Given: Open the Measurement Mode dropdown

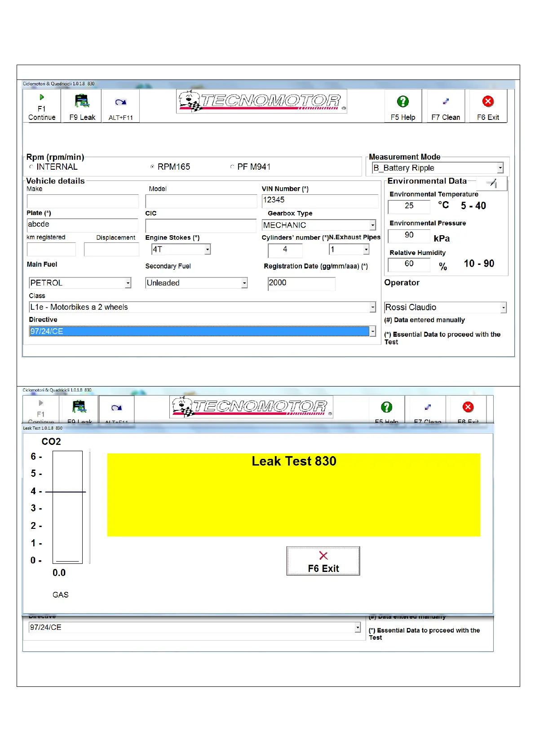Looking at the screenshot, I should 500,168.
